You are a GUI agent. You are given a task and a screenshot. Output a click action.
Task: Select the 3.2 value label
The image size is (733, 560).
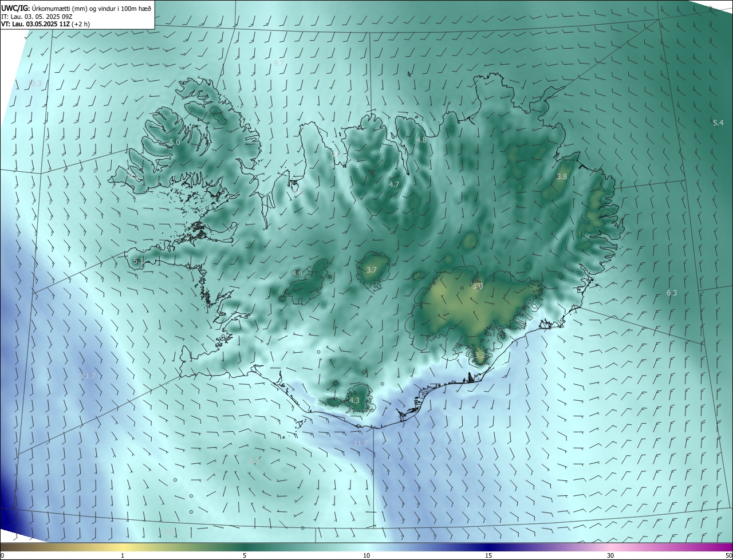[480, 356]
